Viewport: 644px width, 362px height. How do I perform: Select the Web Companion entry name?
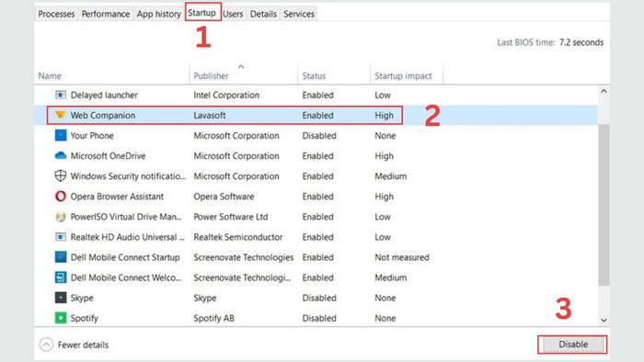103,115
